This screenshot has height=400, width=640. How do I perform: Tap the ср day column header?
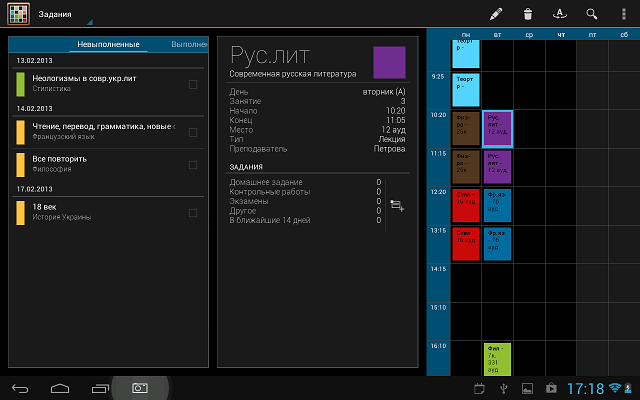point(529,35)
